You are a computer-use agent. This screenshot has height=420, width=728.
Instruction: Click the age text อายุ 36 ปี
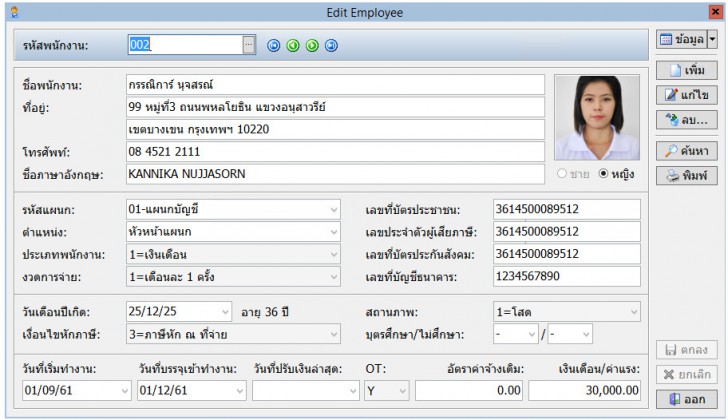[x=265, y=312]
